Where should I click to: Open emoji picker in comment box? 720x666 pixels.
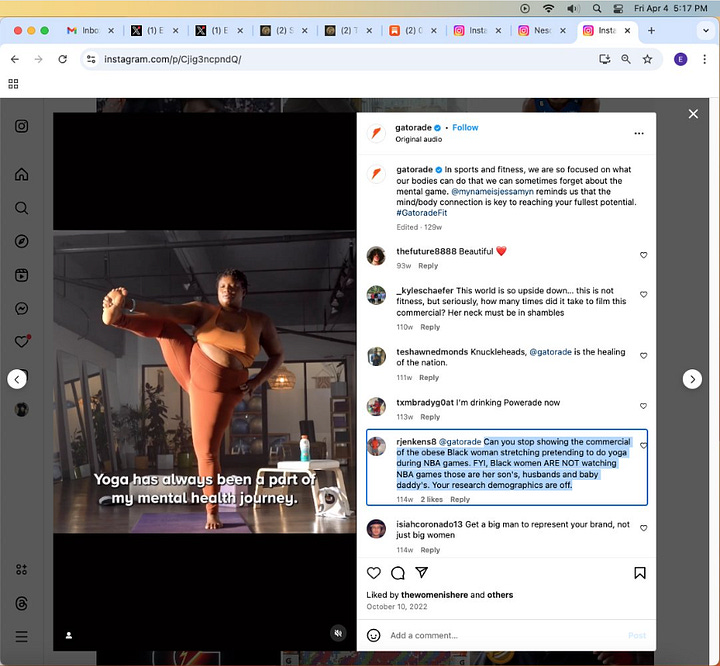click(374, 635)
